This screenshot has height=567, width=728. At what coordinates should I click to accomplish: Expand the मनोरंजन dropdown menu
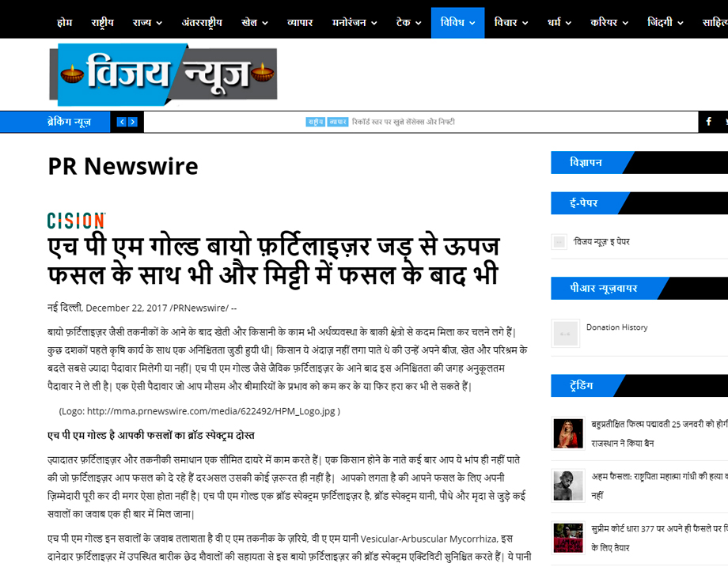[355, 22]
